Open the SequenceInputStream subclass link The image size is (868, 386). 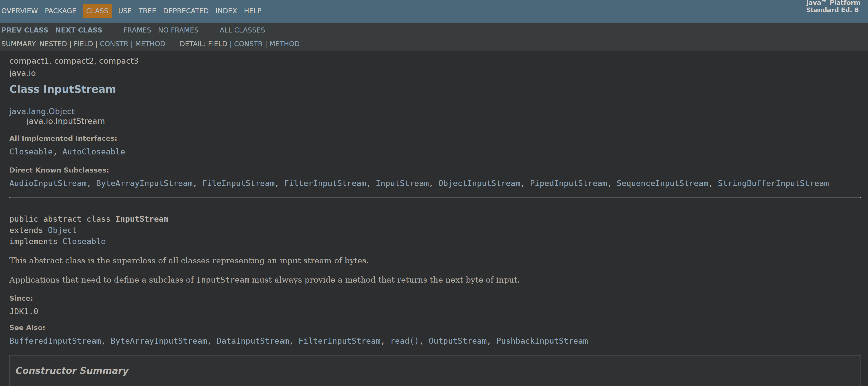(662, 184)
